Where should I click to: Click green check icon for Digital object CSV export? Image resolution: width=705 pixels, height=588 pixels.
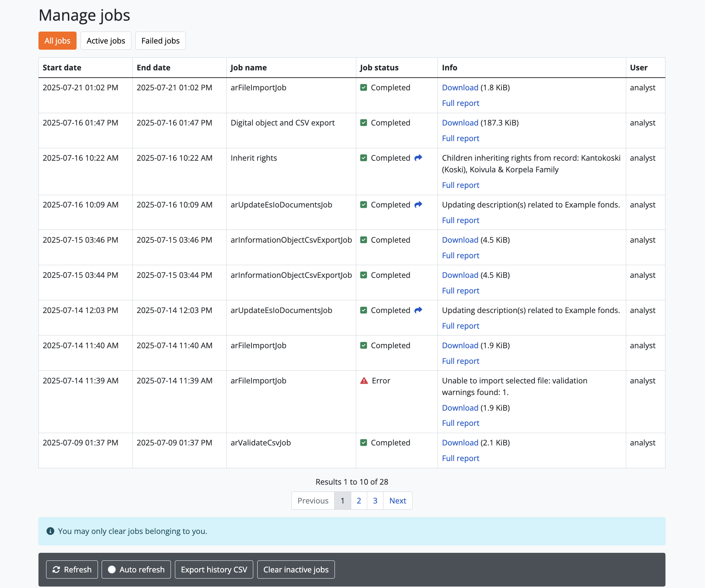364,123
